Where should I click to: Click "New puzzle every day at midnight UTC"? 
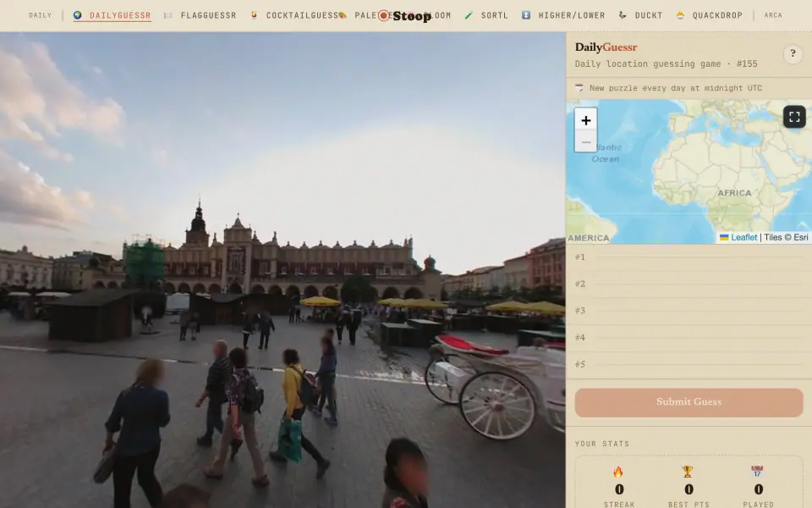tap(676, 88)
